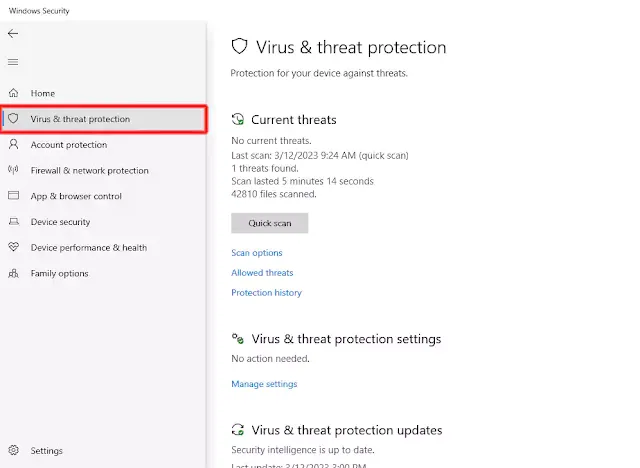Screen dimensions: 640x468
Task: Open Allowed threats link
Action: (x=262, y=273)
